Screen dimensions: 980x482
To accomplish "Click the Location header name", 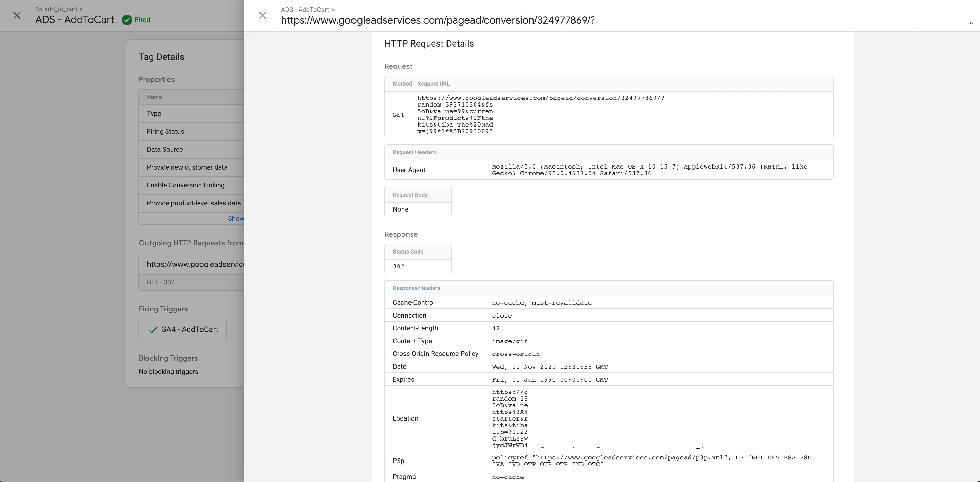I will pos(405,418).
